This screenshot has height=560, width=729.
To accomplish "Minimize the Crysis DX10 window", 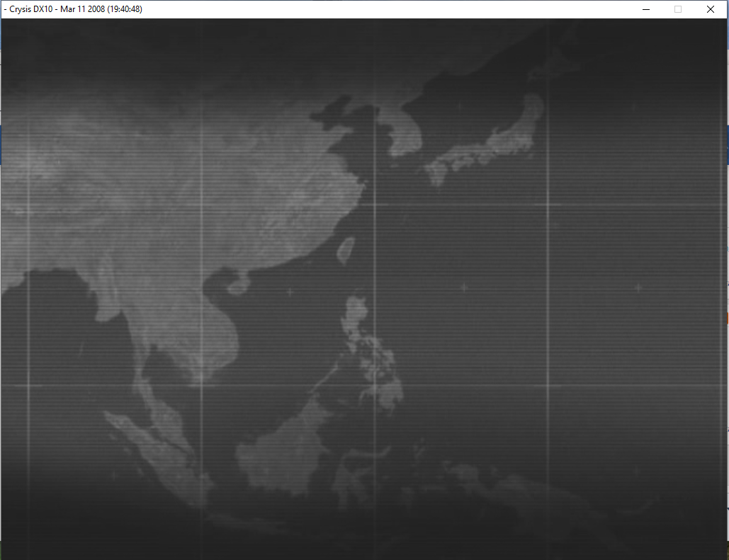I will pos(646,9).
